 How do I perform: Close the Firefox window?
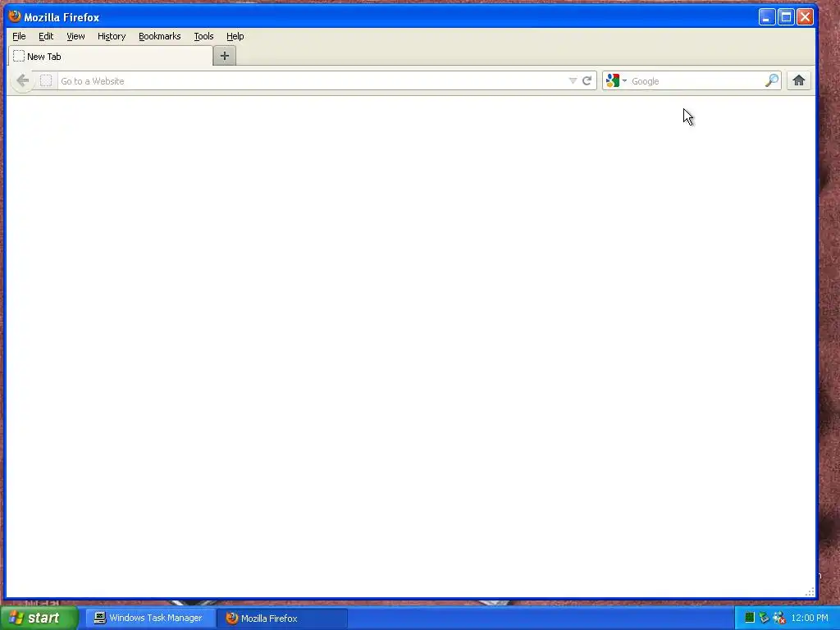click(x=806, y=17)
